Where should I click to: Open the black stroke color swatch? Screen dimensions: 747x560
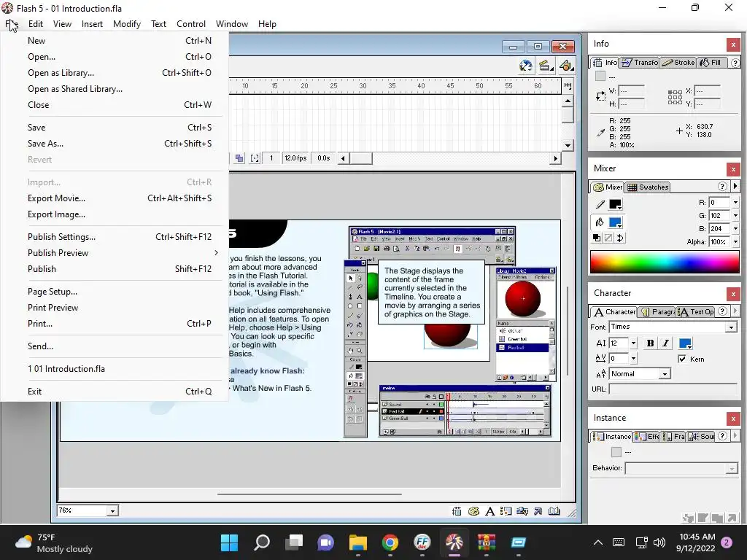point(615,204)
